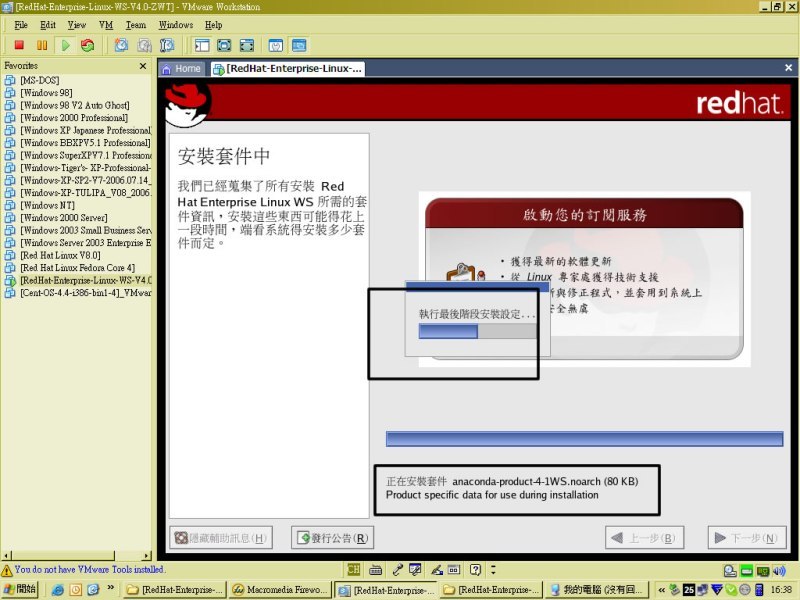Select [Windows 98 V2 Auto Ghost] favorite

coord(74,105)
